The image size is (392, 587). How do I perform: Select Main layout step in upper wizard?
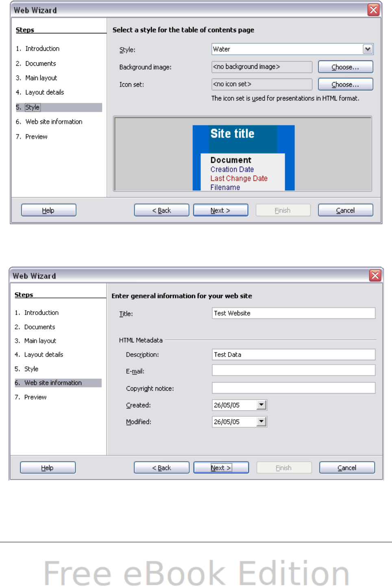tap(41, 78)
